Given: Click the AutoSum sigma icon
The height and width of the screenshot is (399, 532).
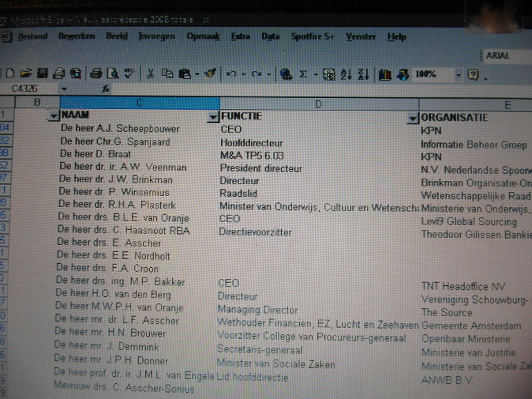Looking at the screenshot, I should pos(303,75).
